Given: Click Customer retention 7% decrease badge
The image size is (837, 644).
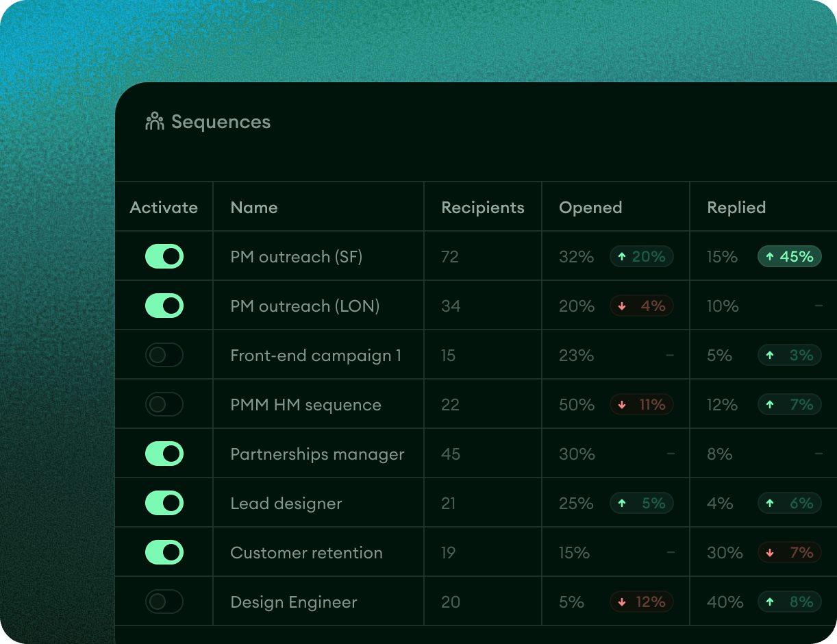Looking at the screenshot, I should 790,552.
